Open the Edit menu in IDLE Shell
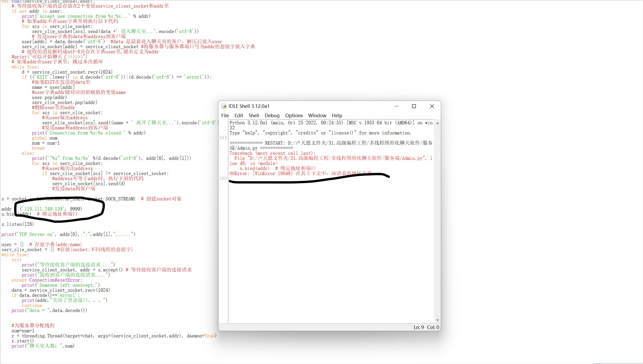Screen dimensions: 643x364 239,115
